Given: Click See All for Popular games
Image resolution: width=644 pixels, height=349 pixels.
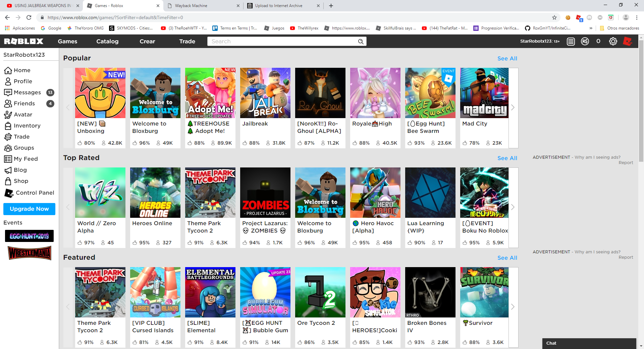Looking at the screenshot, I should [x=507, y=58].
